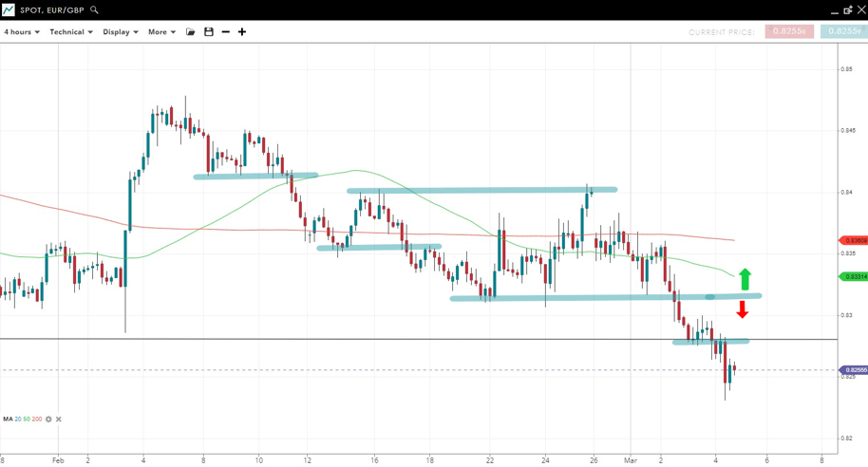The image size is (868, 467).
Task: Click the blue buy price 0.8255 button
Action: click(843, 31)
